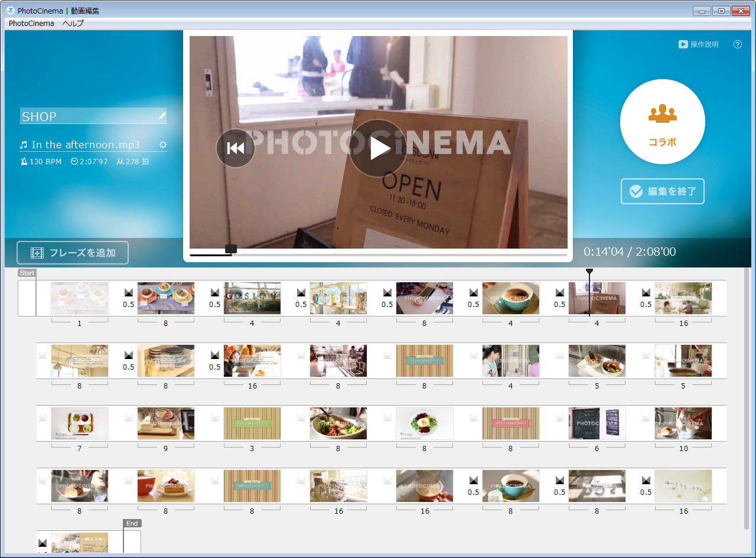Enable the faded transition before the chalkboard menu clip
Screen dimensions: 756x558
pyautogui.click(x=560, y=417)
